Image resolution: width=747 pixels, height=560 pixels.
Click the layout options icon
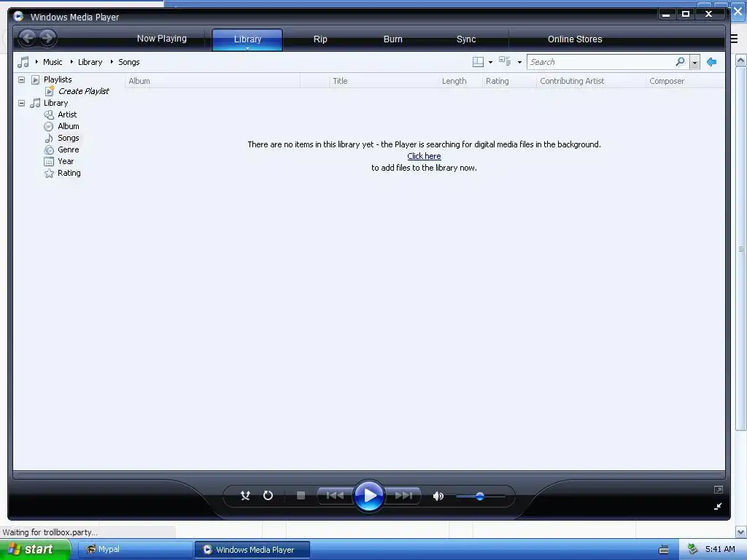tap(478, 62)
